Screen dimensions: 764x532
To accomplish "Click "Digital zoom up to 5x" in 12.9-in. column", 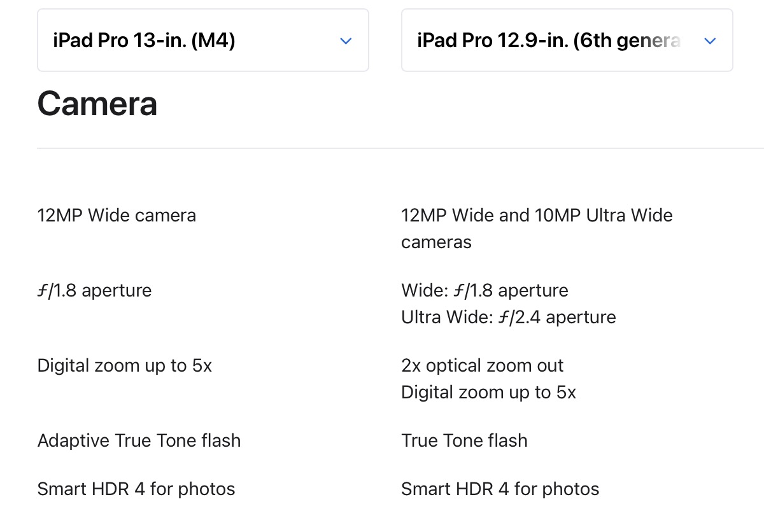I will (488, 392).
